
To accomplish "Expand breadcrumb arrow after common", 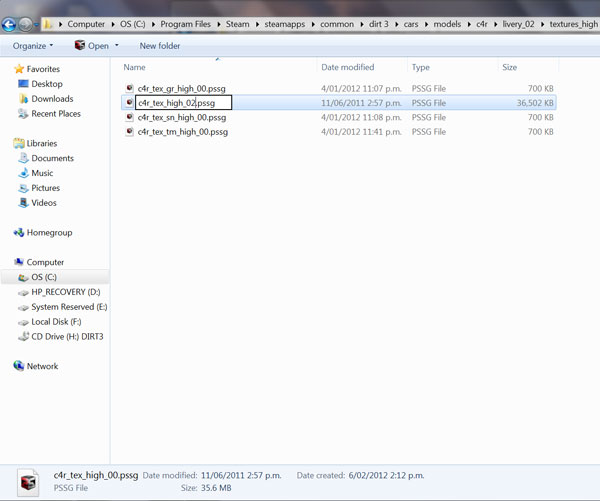I will 362,24.
